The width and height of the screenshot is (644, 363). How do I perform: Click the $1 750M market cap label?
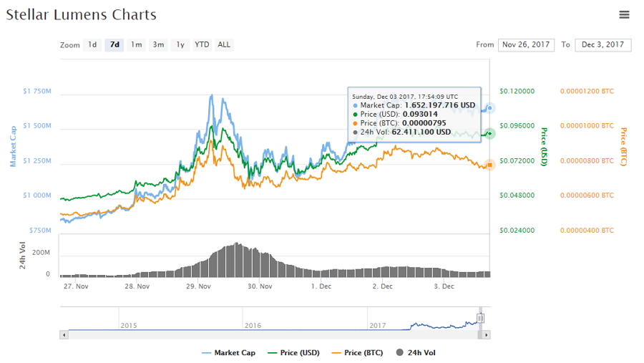click(x=37, y=91)
